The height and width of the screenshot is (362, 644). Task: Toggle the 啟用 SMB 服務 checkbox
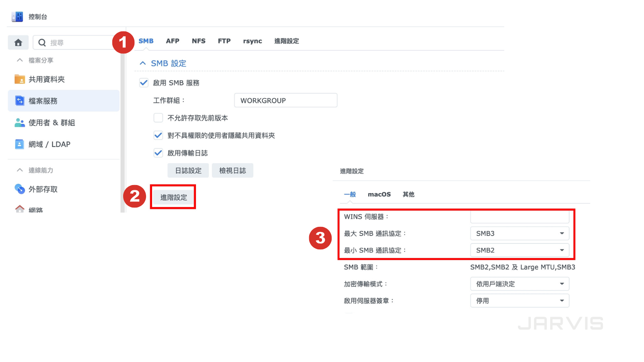point(144,83)
